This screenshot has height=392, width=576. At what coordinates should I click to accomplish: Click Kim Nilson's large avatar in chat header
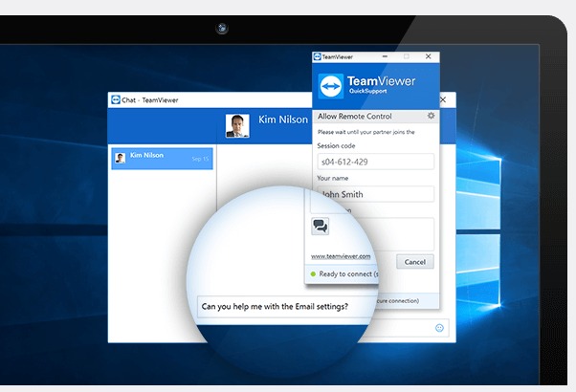pyautogui.click(x=237, y=126)
